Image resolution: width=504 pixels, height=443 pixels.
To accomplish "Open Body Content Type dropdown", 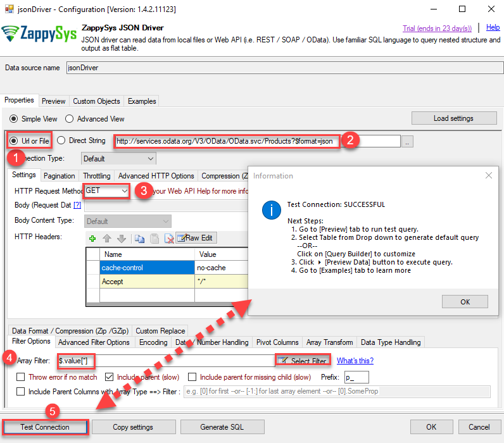I will [128, 221].
